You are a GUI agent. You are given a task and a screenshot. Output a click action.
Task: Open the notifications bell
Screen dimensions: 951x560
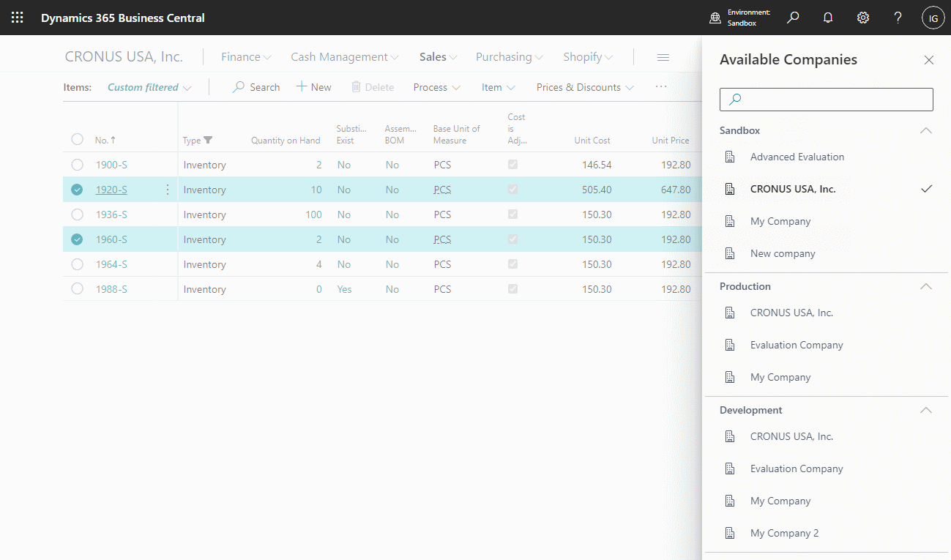click(828, 18)
